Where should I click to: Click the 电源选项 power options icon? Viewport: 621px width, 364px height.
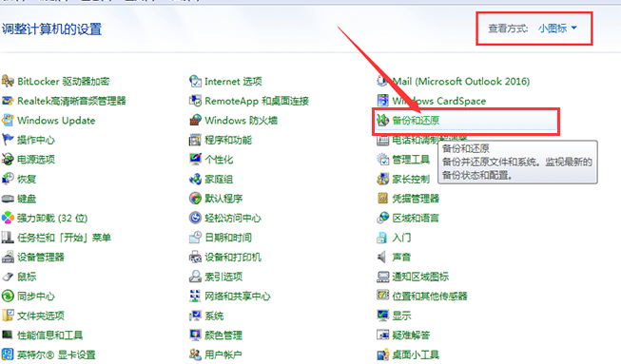[x=8, y=160]
